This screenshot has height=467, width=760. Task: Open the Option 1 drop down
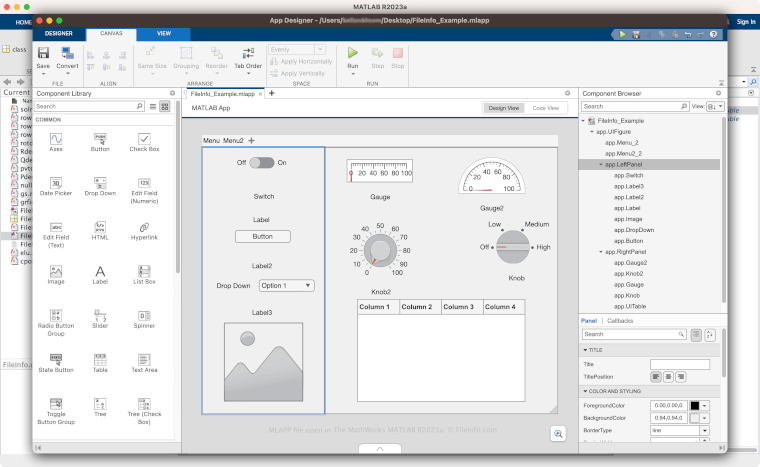tap(286, 285)
